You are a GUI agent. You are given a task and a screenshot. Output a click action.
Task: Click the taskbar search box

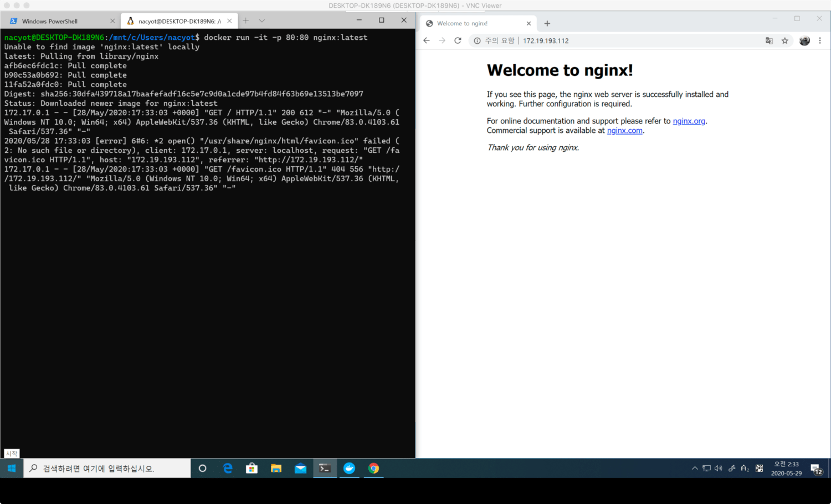[107, 469]
